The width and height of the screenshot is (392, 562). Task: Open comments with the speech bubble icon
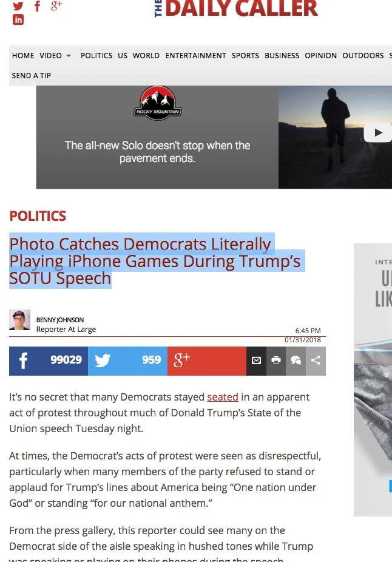[296, 361]
